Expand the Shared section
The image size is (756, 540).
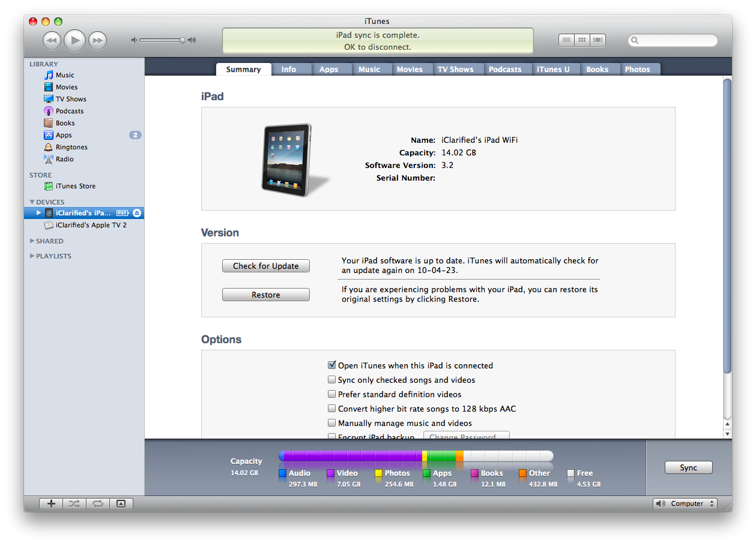[x=32, y=241]
